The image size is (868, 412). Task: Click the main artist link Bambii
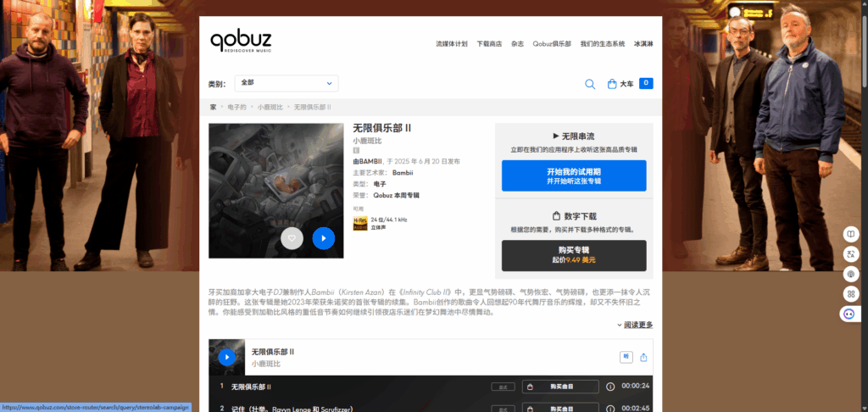[403, 173]
